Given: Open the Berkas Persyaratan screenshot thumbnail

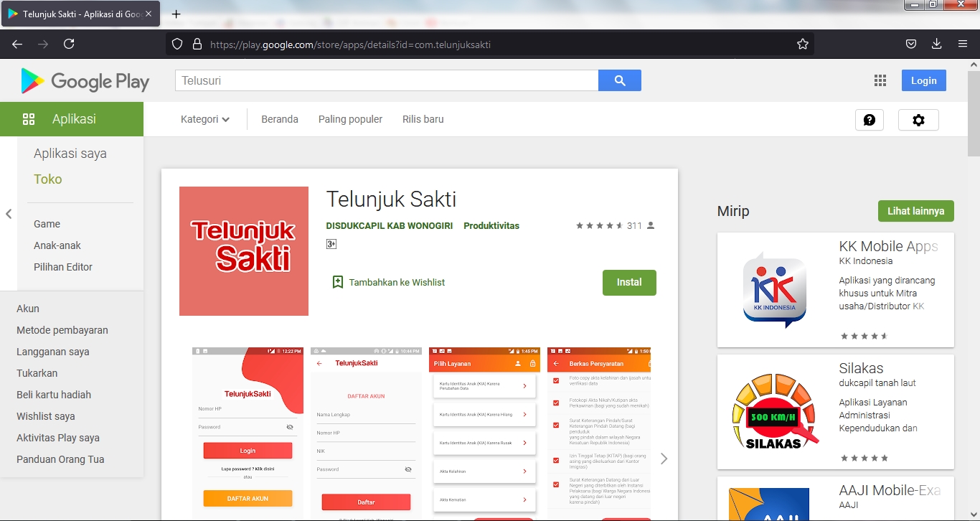Looking at the screenshot, I should (x=599, y=433).
